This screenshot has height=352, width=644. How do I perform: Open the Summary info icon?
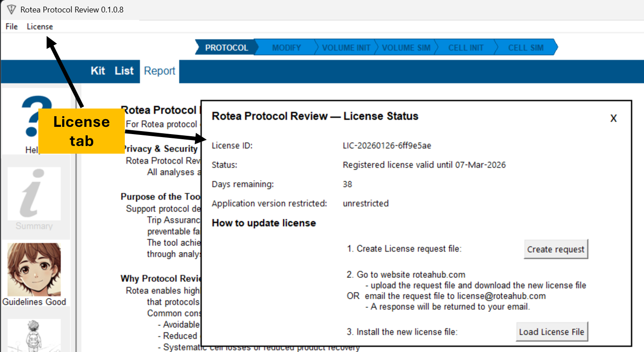pyautogui.click(x=34, y=194)
